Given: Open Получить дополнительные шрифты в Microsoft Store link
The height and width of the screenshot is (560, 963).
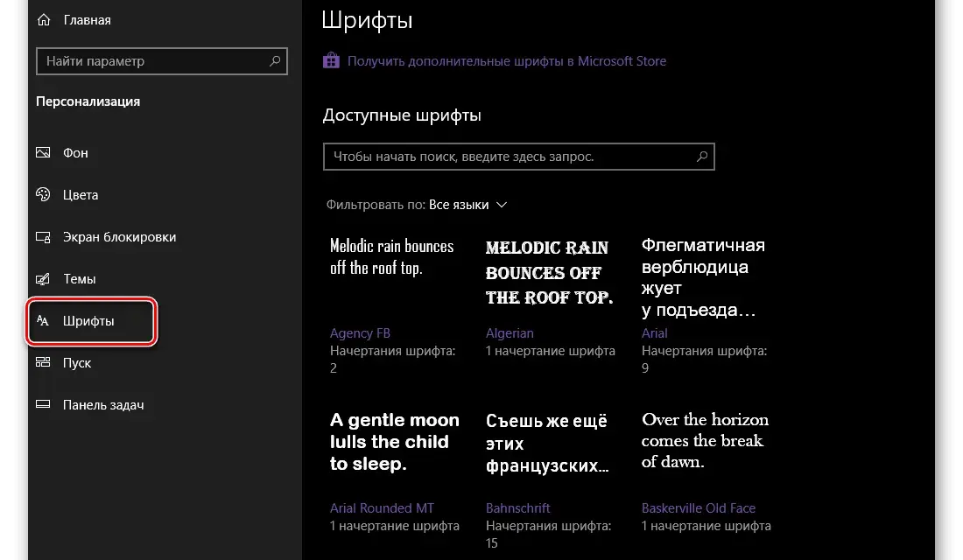Looking at the screenshot, I should (507, 60).
